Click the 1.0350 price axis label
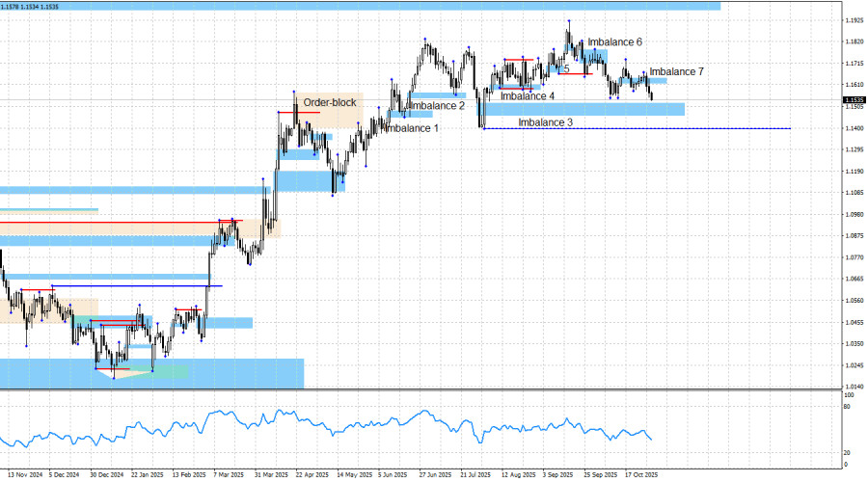Image resolution: width=868 pixels, height=482 pixels. (x=854, y=343)
